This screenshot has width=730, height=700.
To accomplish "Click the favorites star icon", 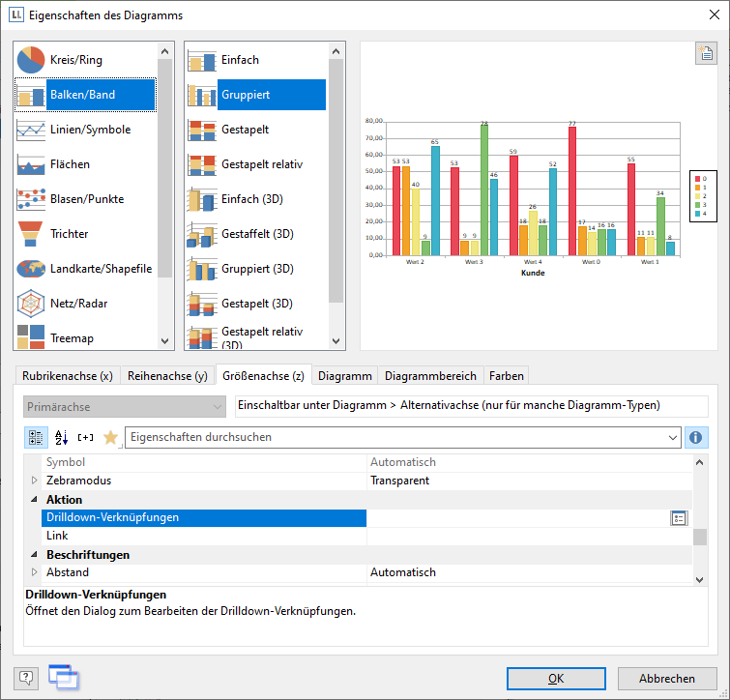I will (x=110, y=437).
